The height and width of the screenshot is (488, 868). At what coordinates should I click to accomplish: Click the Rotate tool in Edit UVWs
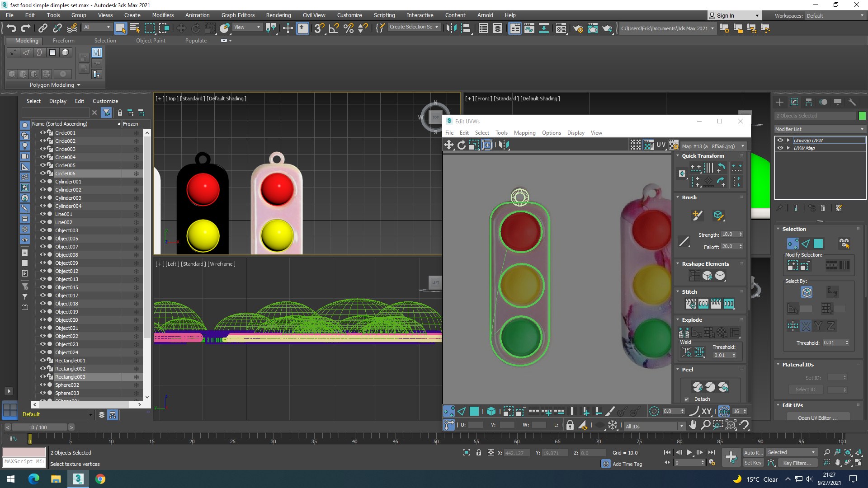(461, 145)
